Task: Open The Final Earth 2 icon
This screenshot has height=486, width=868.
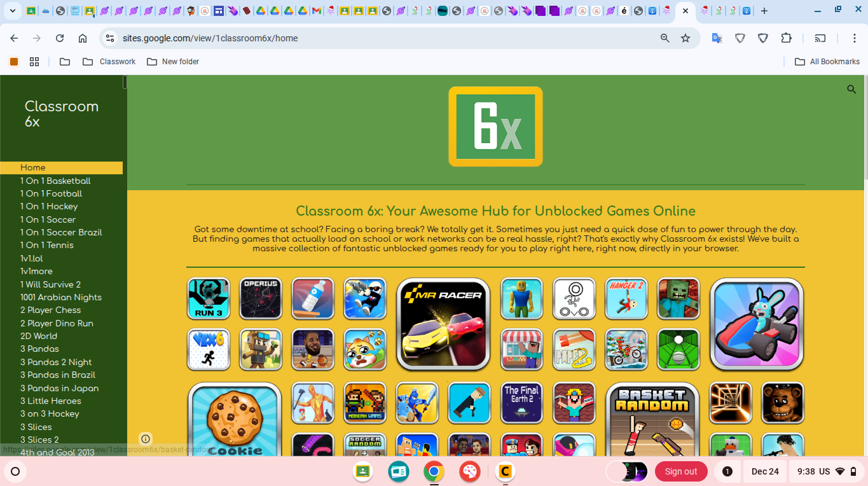Action: click(521, 403)
